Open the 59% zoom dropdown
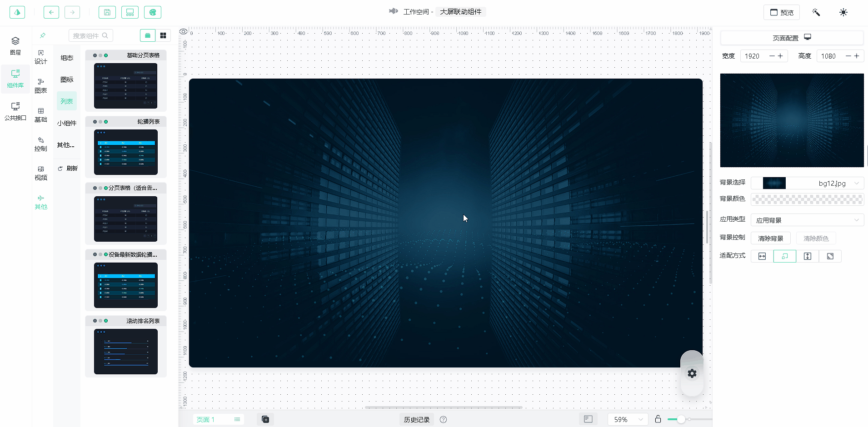Screen dimensions: 868x427 coord(628,419)
